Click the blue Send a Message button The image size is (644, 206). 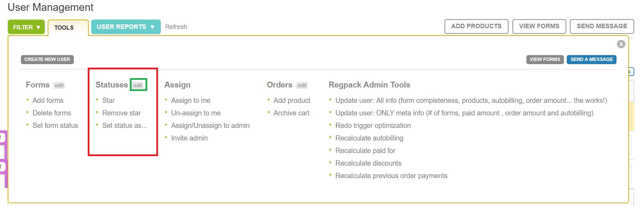[x=591, y=59]
